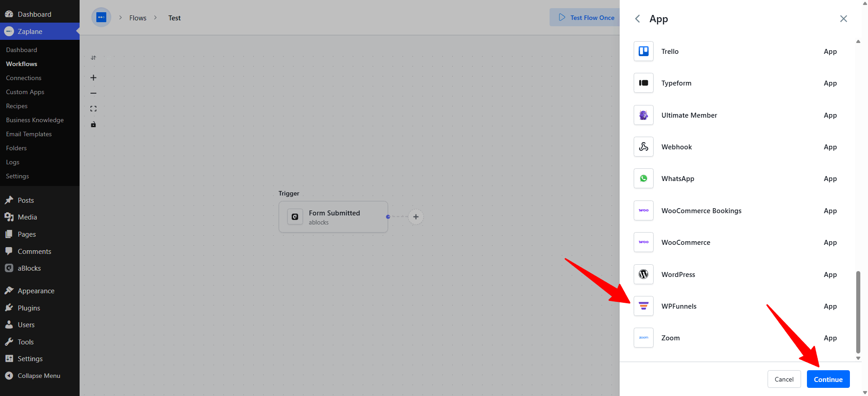Click the flow direction toggle icon

[93, 57]
